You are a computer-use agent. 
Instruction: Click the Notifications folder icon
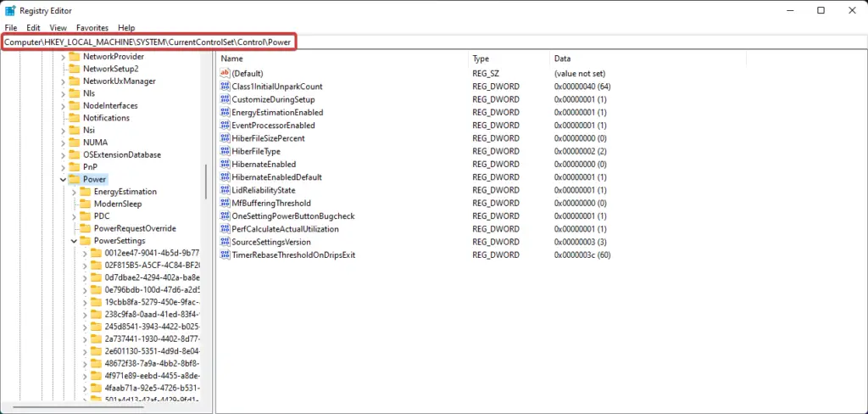[x=75, y=117]
